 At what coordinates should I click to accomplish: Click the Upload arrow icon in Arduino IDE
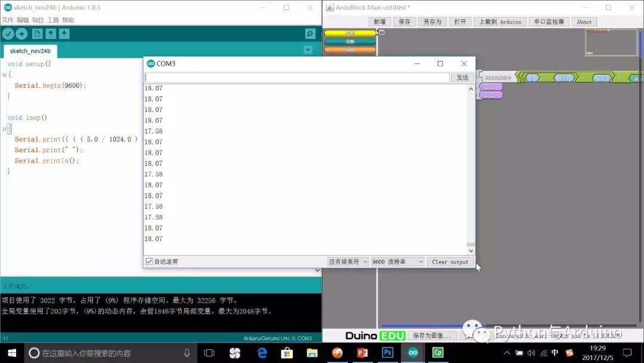tap(22, 34)
